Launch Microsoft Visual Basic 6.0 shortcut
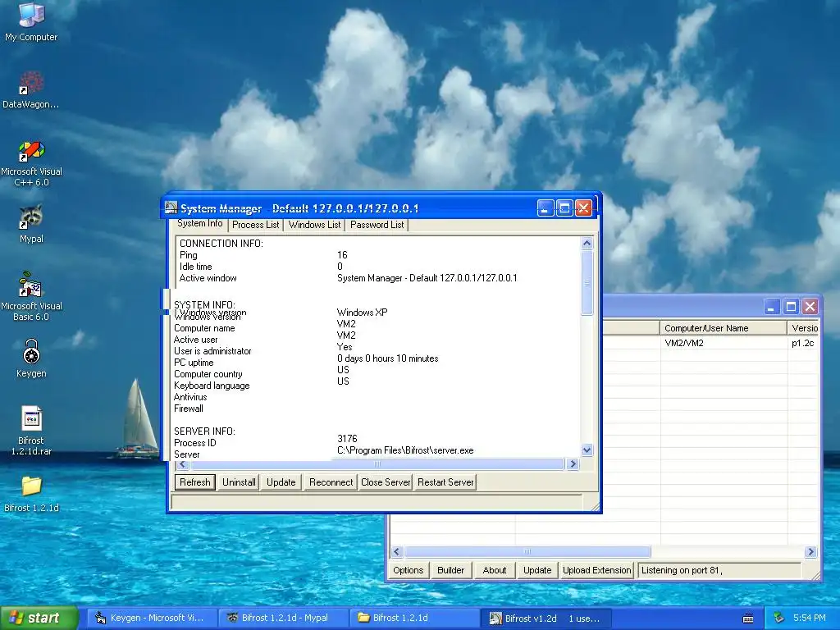 point(31,296)
